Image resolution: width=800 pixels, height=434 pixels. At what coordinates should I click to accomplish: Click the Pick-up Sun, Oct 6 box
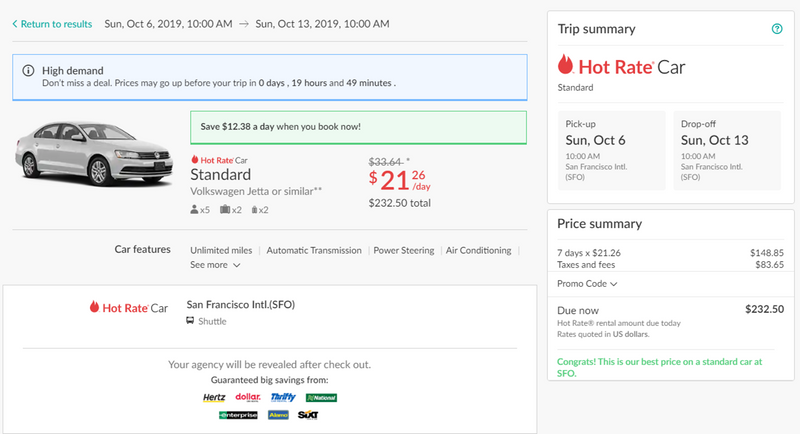click(x=611, y=150)
